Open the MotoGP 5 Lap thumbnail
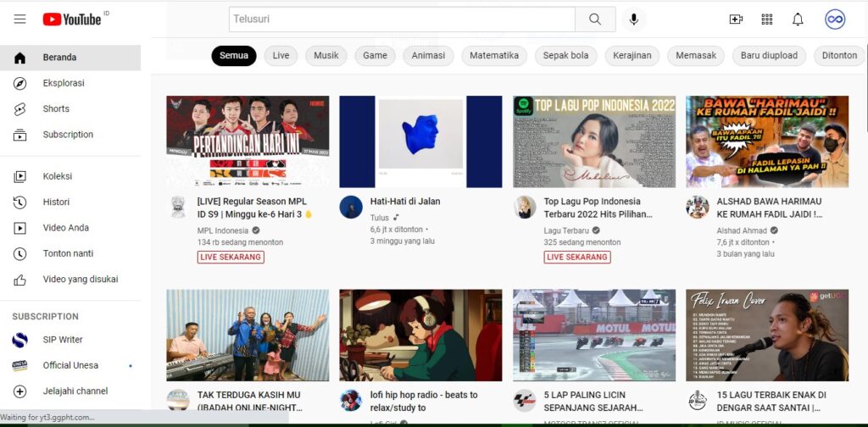Image resolution: width=868 pixels, height=427 pixels. [x=594, y=335]
